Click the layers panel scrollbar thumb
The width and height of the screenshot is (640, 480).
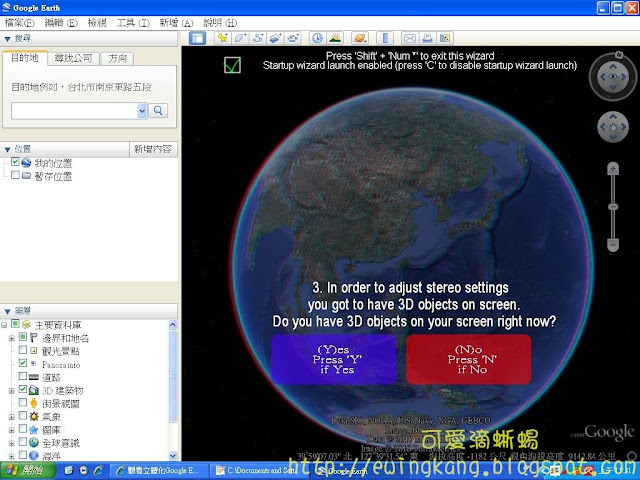[173, 376]
